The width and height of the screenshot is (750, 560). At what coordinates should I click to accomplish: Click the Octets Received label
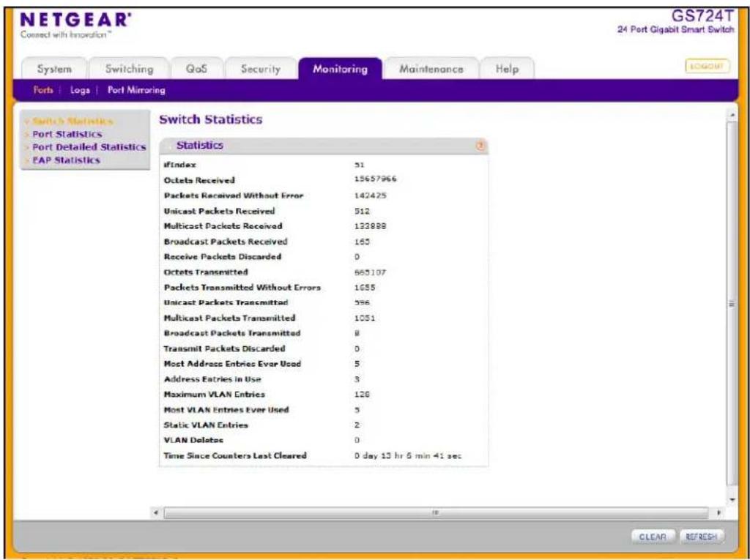point(199,180)
